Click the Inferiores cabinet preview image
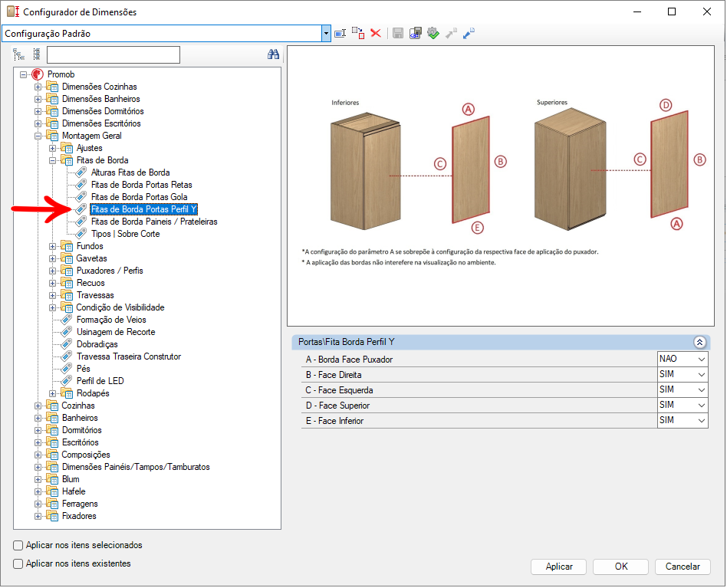727x588 pixels. [x=365, y=171]
